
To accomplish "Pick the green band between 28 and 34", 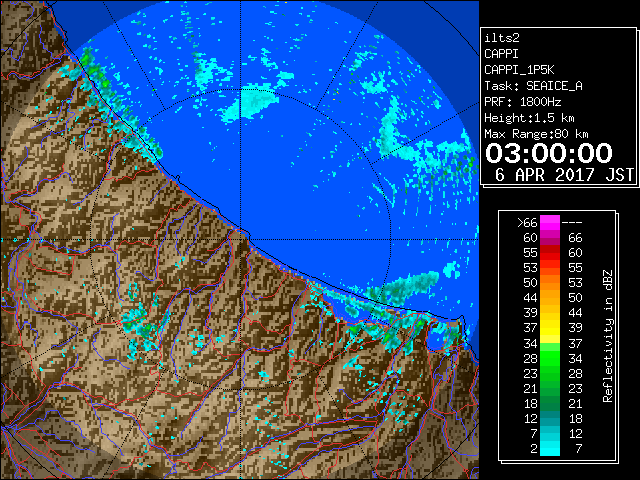I will (550, 358).
